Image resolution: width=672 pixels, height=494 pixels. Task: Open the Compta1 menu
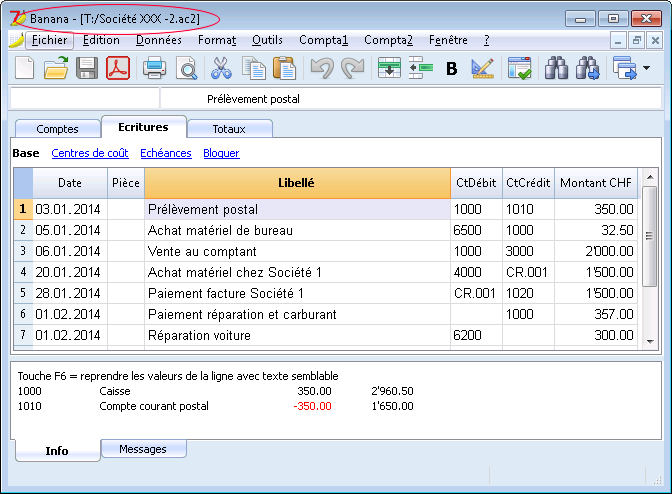[324, 40]
